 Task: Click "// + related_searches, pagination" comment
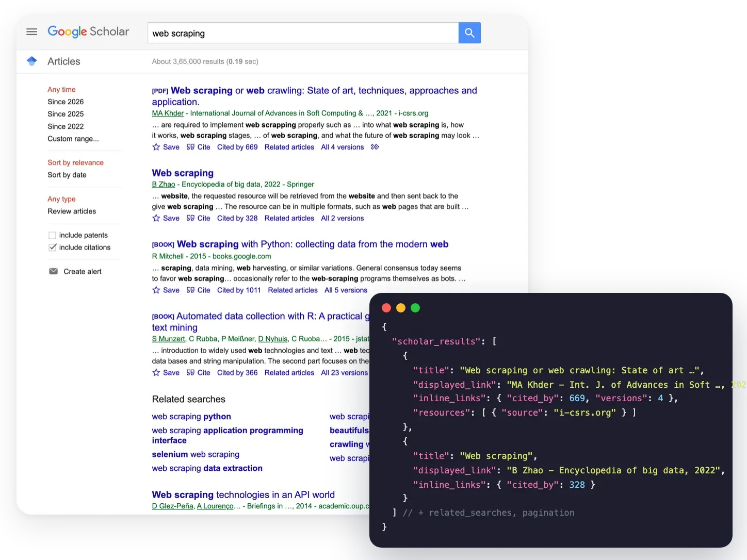pos(489,513)
